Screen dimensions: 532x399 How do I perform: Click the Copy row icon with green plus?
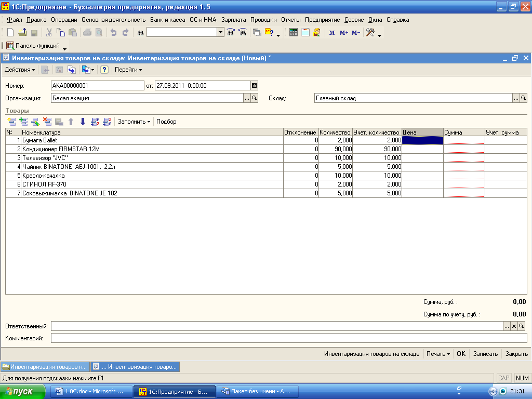click(x=23, y=122)
